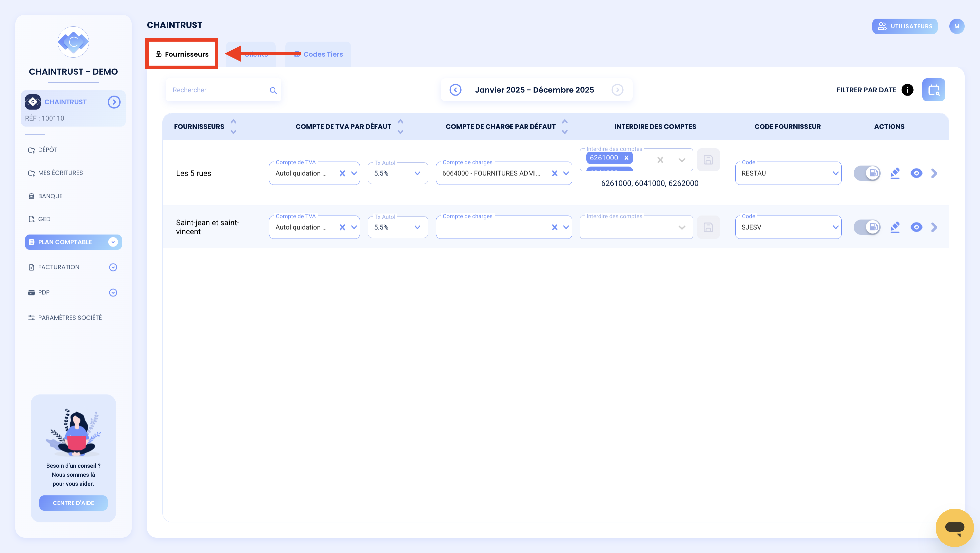The image size is (980, 553).
Task: Clear Compte de charges for Les 5 rues
Action: [554, 174]
